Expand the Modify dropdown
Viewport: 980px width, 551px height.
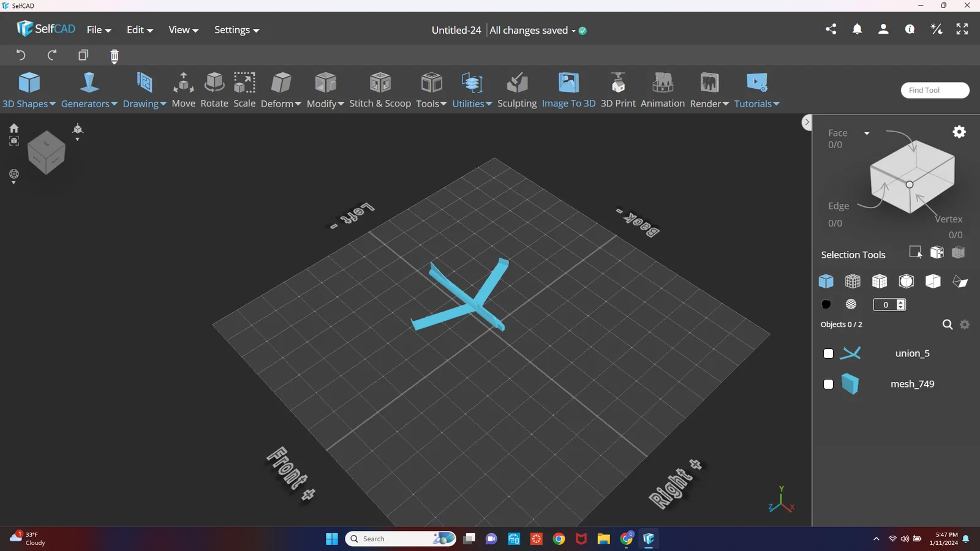pyautogui.click(x=341, y=104)
